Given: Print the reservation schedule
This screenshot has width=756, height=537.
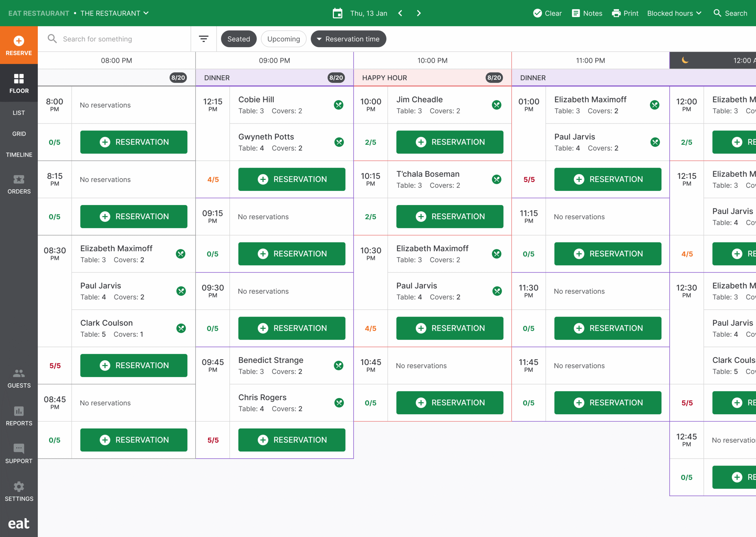Looking at the screenshot, I should (x=625, y=13).
